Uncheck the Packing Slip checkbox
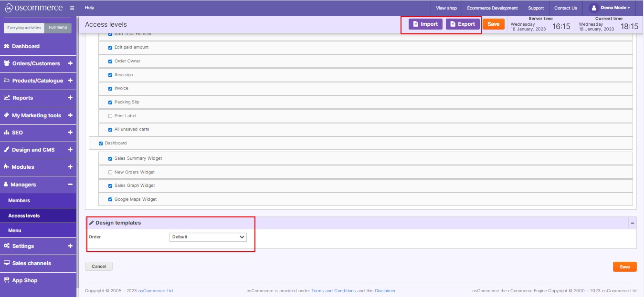The image size is (644, 297). [110, 102]
